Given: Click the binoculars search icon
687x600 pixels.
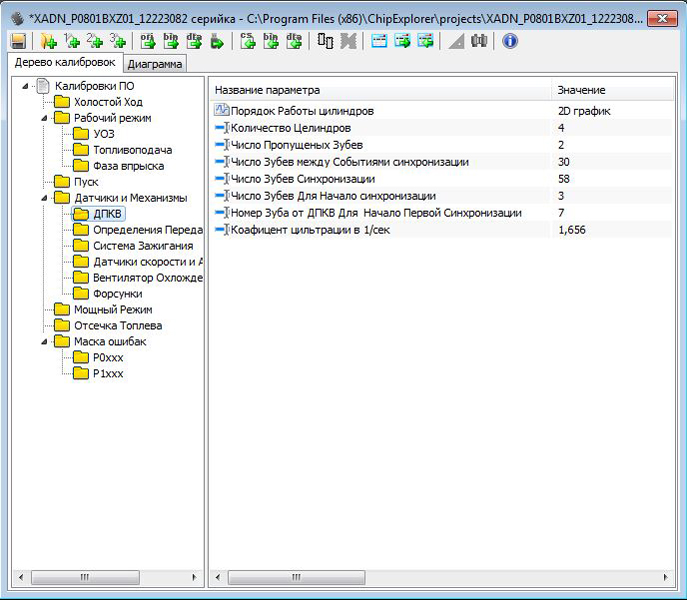Looking at the screenshot, I should pyautogui.click(x=479, y=41).
